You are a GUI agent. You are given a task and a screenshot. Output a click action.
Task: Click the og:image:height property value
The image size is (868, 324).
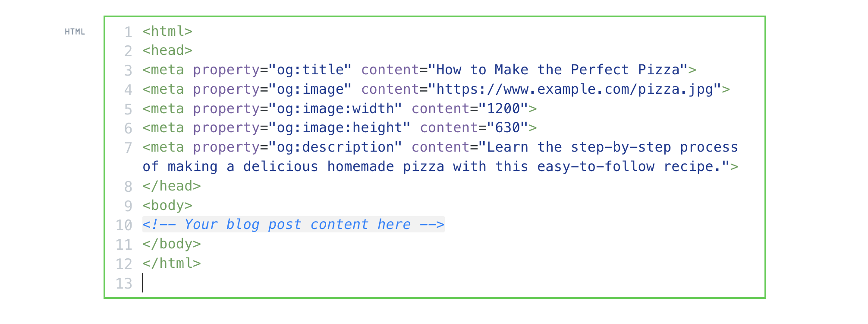(340, 128)
